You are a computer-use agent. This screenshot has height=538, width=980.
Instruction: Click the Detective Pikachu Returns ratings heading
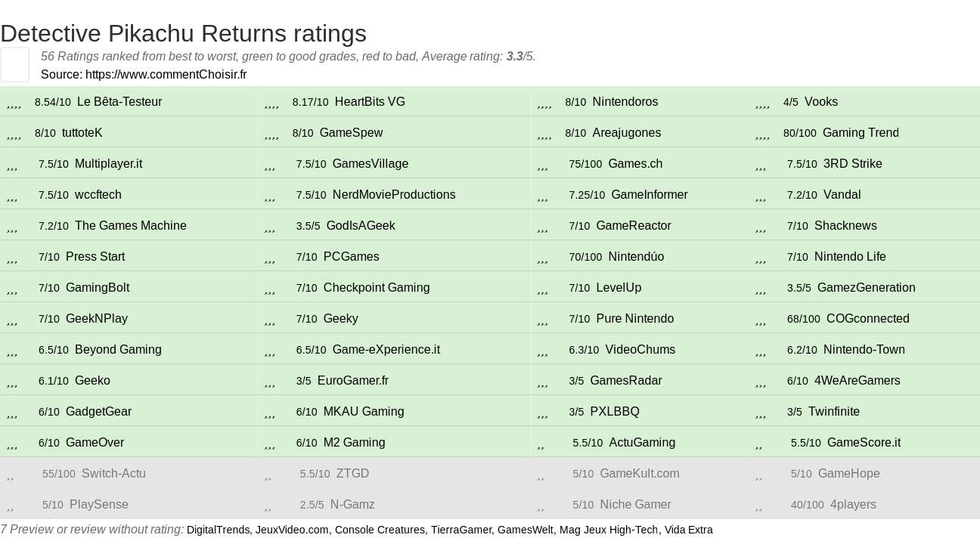click(x=183, y=33)
